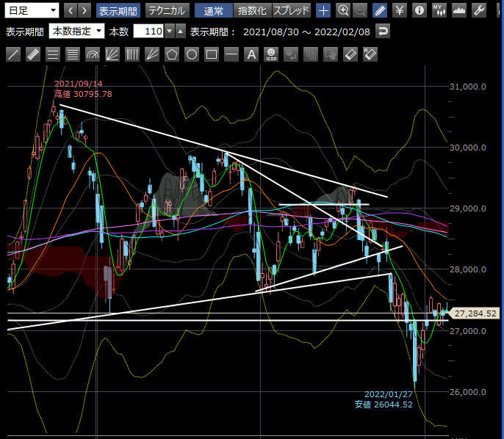Toggle the pencil drawing mode button
504x439 pixels.
coord(380,10)
